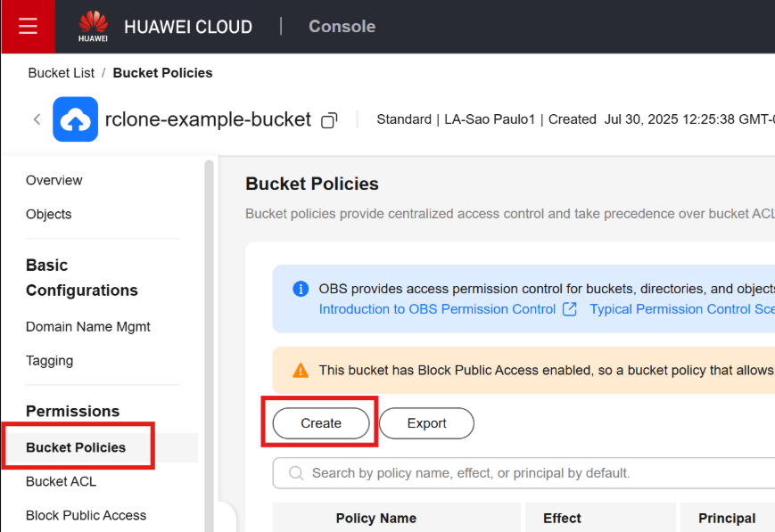Click the Huawei Cloud logo

coord(93,26)
